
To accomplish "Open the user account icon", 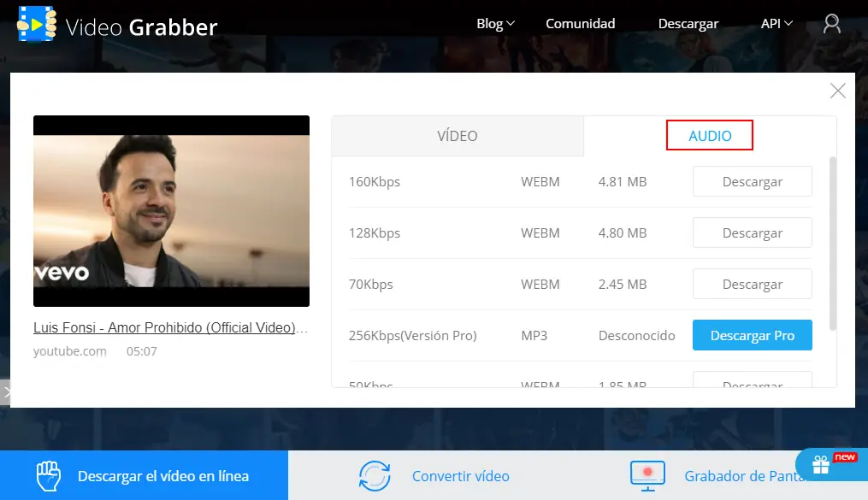I will coord(831,24).
